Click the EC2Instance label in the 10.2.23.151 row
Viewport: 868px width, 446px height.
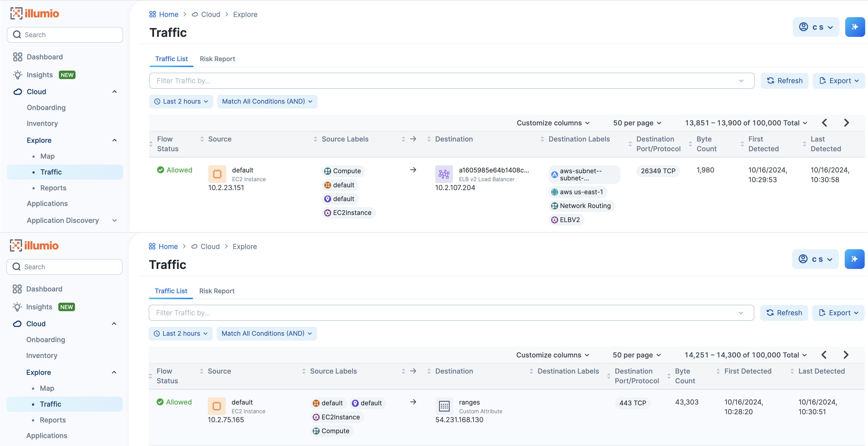349,213
